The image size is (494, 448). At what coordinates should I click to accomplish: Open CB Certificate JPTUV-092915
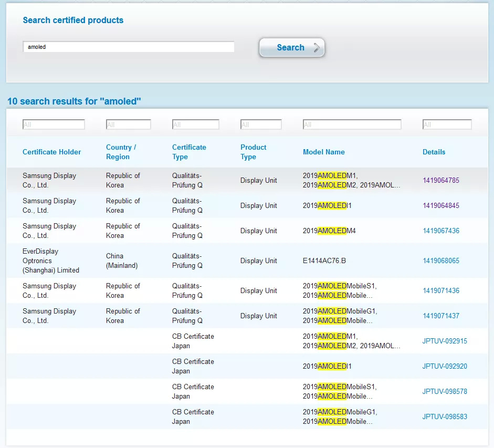[x=445, y=341]
